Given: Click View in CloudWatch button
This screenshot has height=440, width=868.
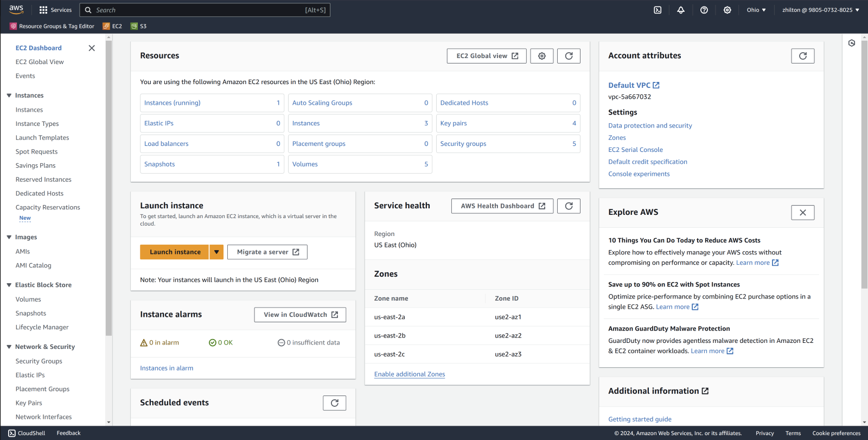Looking at the screenshot, I should click(x=300, y=315).
